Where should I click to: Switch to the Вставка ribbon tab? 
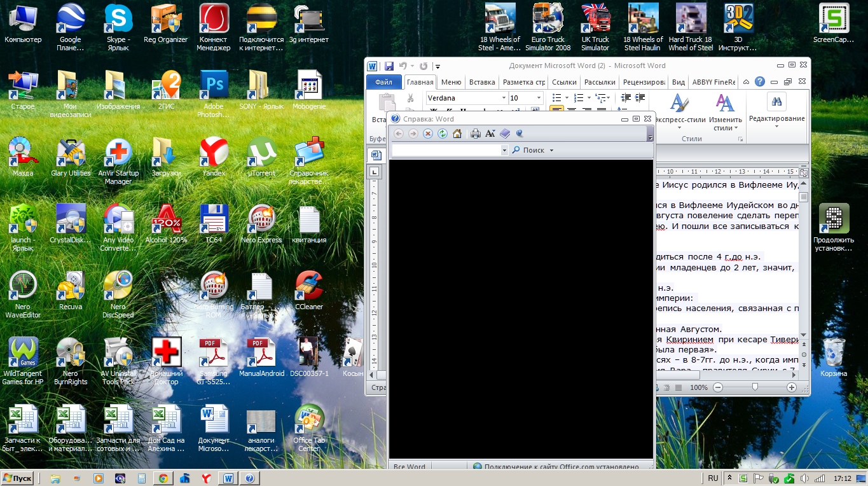pos(481,82)
